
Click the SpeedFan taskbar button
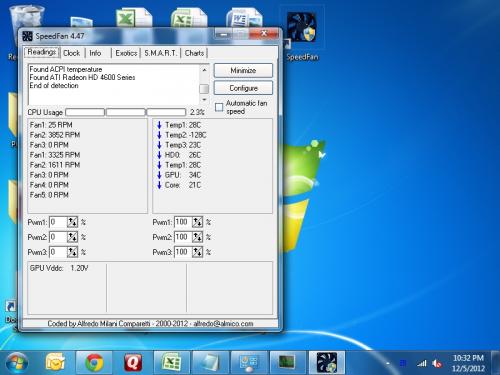coord(327,363)
